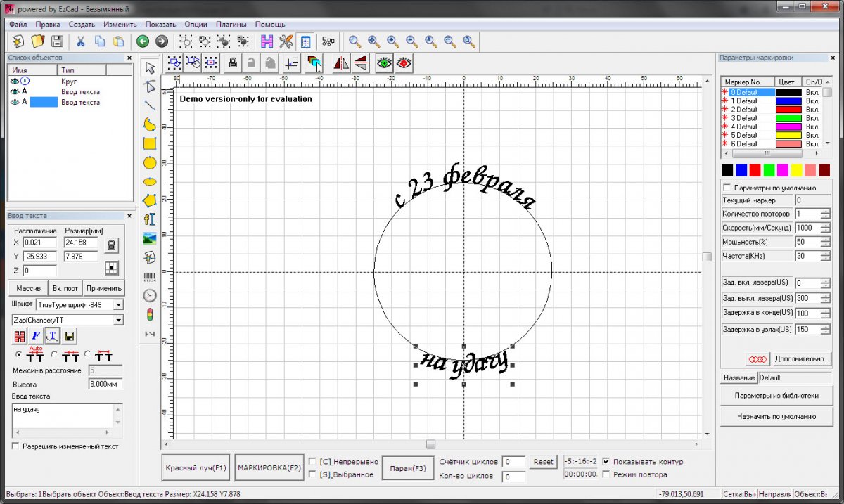
Task: Enable the Разрешить изменяемый текст checkbox
Action: [x=16, y=446]
